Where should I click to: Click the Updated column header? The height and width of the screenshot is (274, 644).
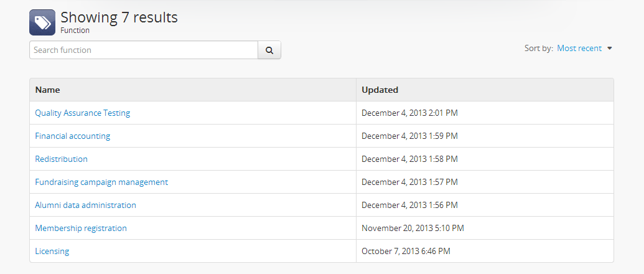[x=380, y=90]
